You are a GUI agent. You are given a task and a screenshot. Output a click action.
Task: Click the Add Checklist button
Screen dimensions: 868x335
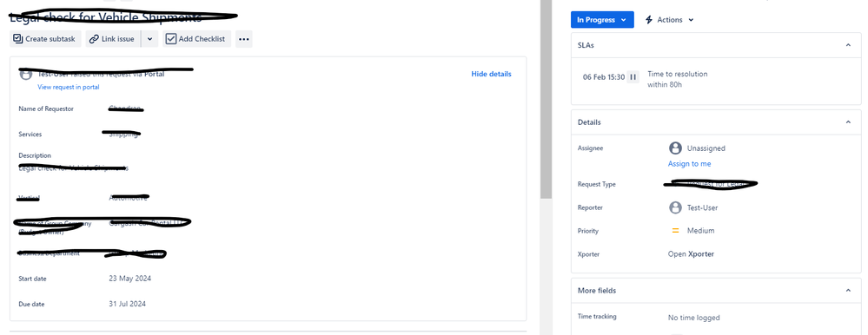197,39
